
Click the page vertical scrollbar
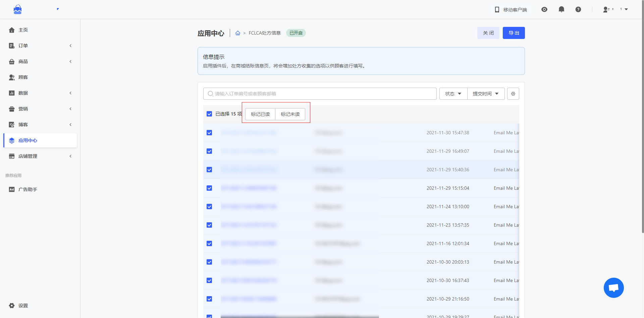(x=642, y=134)
